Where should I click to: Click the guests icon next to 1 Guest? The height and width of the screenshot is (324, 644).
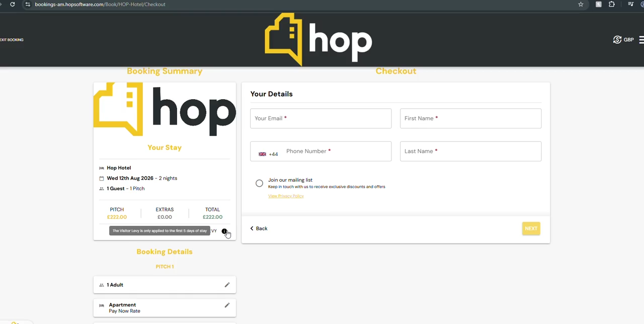(102, 189)
